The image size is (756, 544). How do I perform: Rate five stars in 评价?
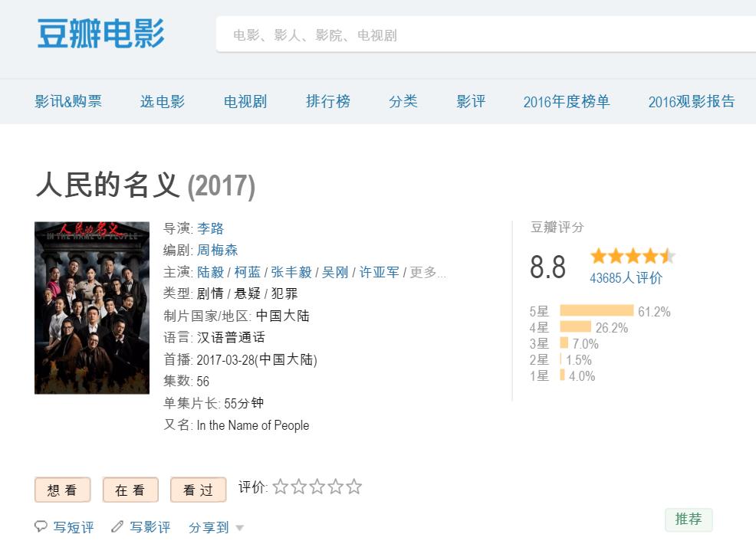(x=353, y=487)
